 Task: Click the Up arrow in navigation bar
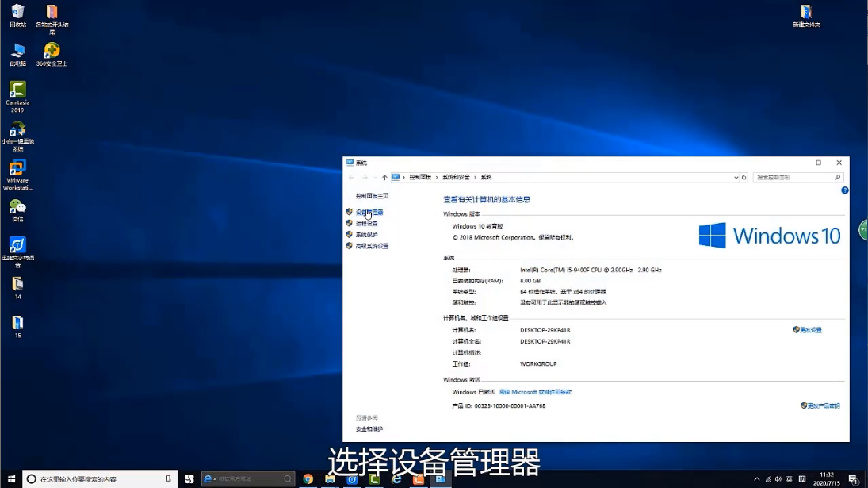pos(384,178)
